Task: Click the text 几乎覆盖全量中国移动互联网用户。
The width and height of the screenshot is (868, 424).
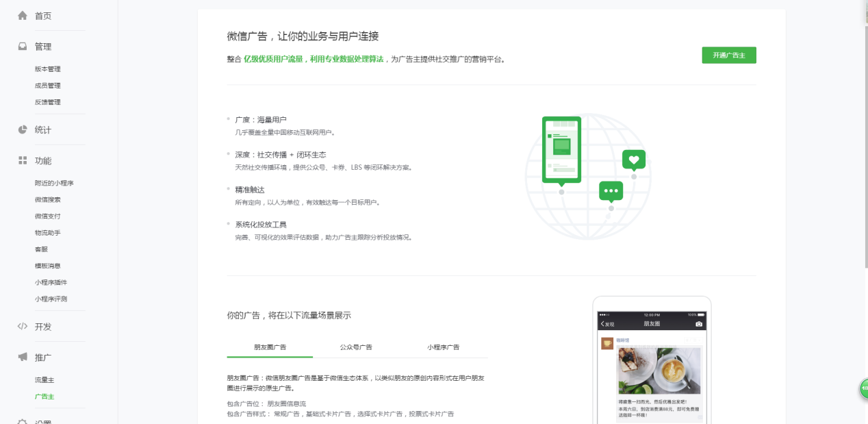Action: click(x=285, y=132)
